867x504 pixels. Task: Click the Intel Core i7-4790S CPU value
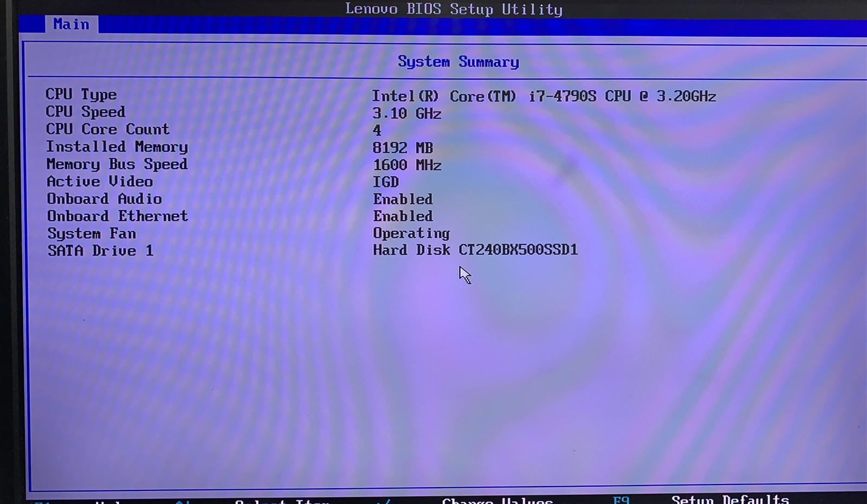tap(544, 96)
